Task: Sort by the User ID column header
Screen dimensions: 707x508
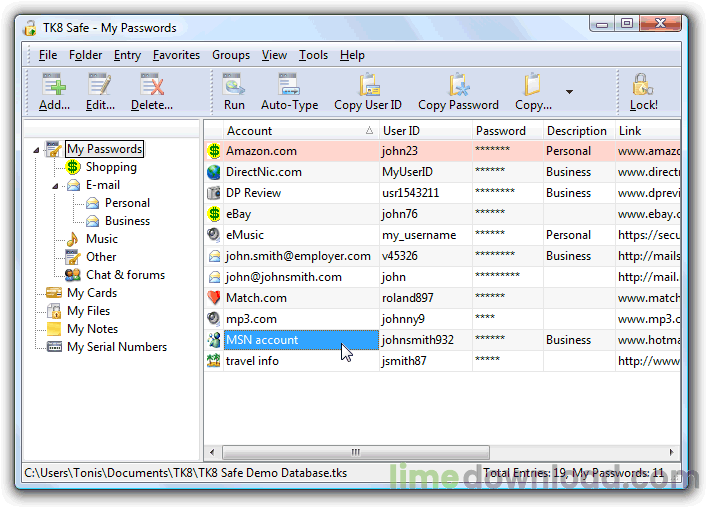Action: tap(426, 131)
